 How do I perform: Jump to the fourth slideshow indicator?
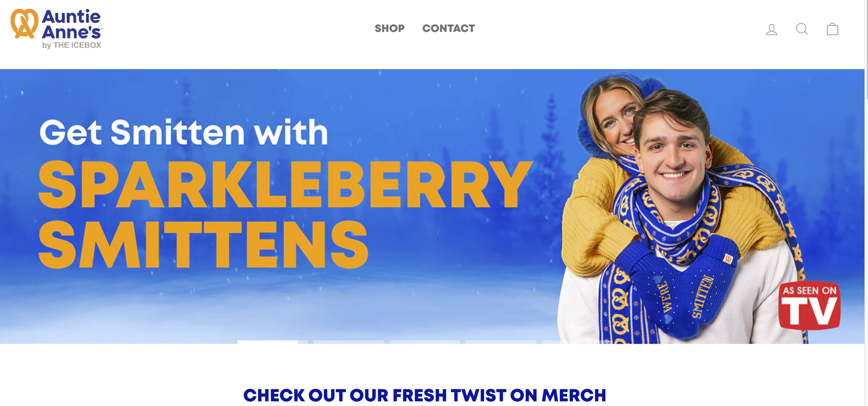[501, 342]
